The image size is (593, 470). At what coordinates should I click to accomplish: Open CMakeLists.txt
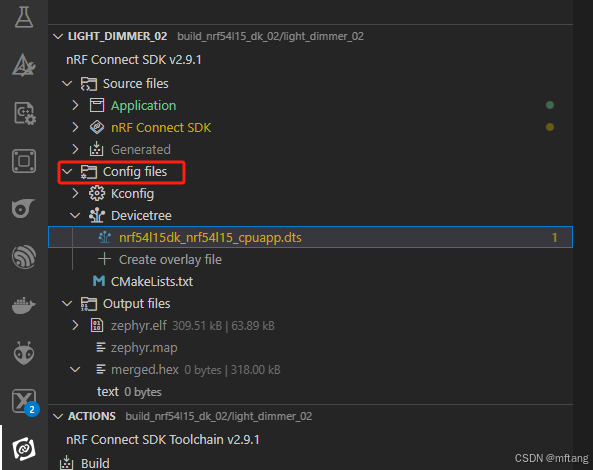pyautogui.click(x=152, y=282)
